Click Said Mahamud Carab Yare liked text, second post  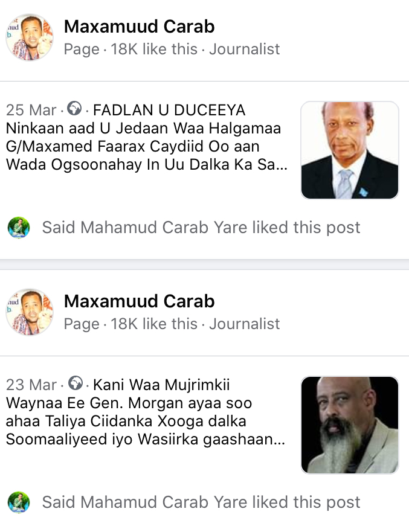(x=201, y=502)
